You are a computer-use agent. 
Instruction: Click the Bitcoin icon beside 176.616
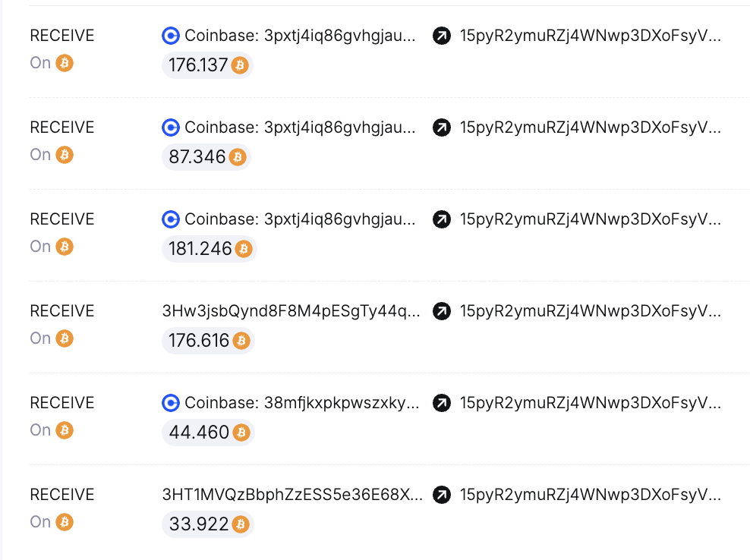pos(241,341)
